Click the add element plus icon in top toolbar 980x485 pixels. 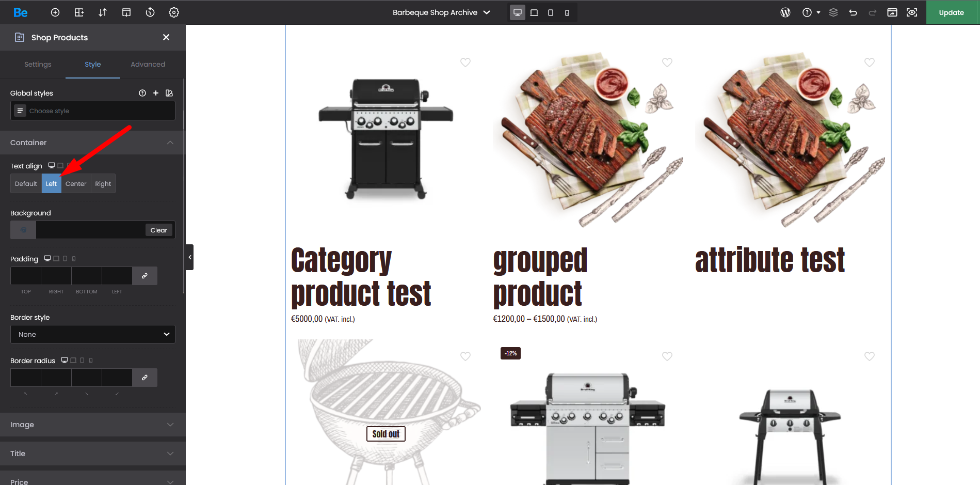[55, 12]
